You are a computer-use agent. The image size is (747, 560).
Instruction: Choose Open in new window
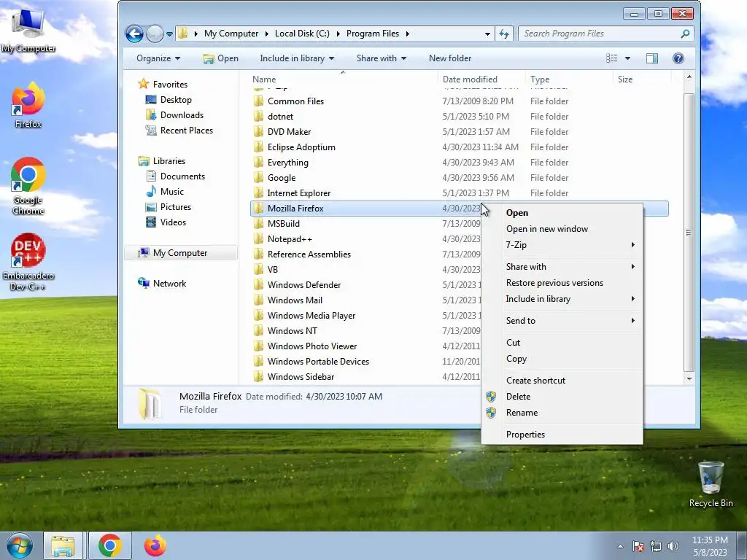coord(562,229)
